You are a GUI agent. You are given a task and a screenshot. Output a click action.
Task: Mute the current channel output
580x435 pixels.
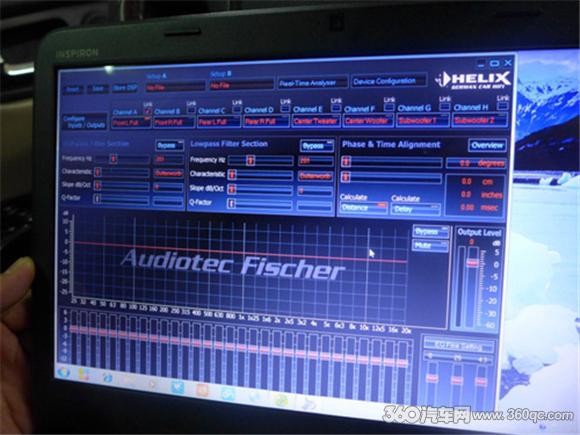click(430, 246)
